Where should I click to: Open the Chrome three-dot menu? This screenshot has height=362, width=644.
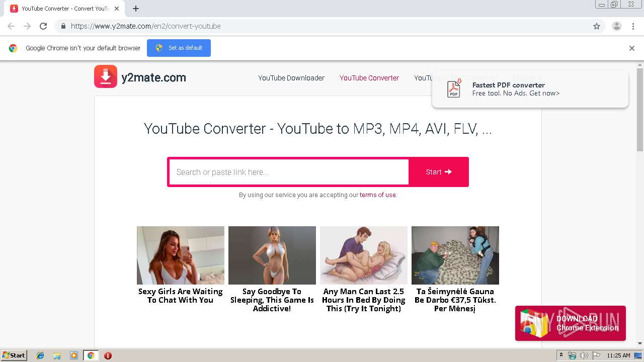pyautogui.click(x=633, y=26)
